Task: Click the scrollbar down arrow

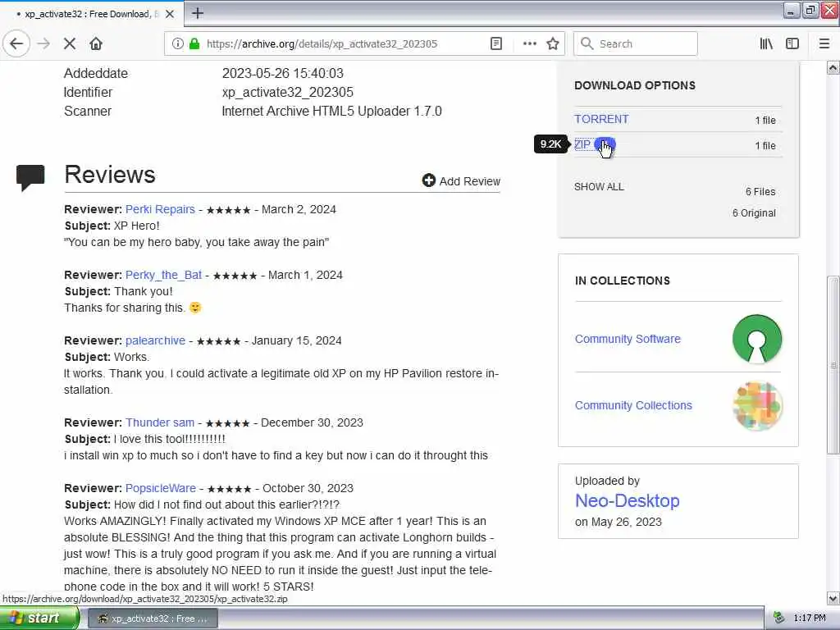Action: (833, 598)
